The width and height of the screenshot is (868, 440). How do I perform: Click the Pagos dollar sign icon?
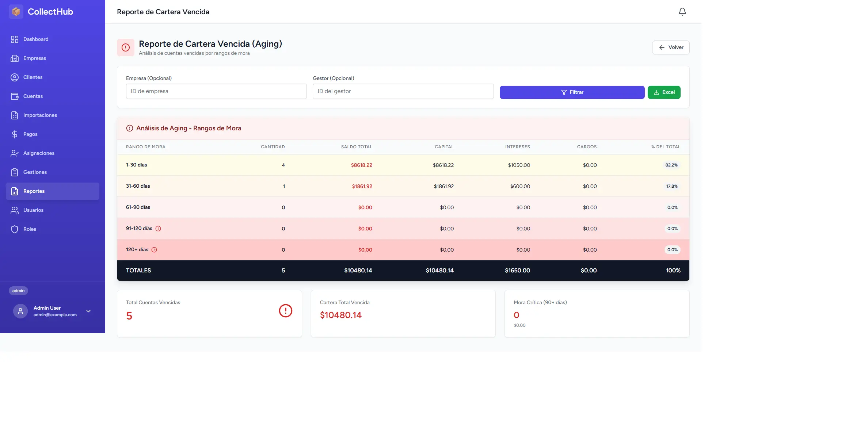click(x=15, y=134)
